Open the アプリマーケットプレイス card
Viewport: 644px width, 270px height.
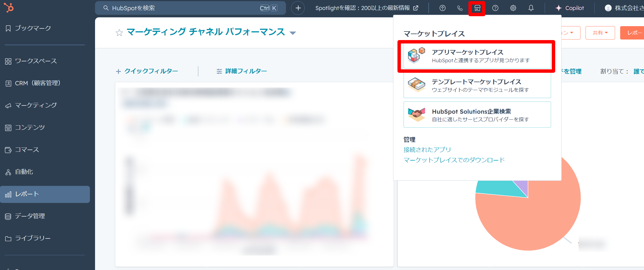coord(477,56)
